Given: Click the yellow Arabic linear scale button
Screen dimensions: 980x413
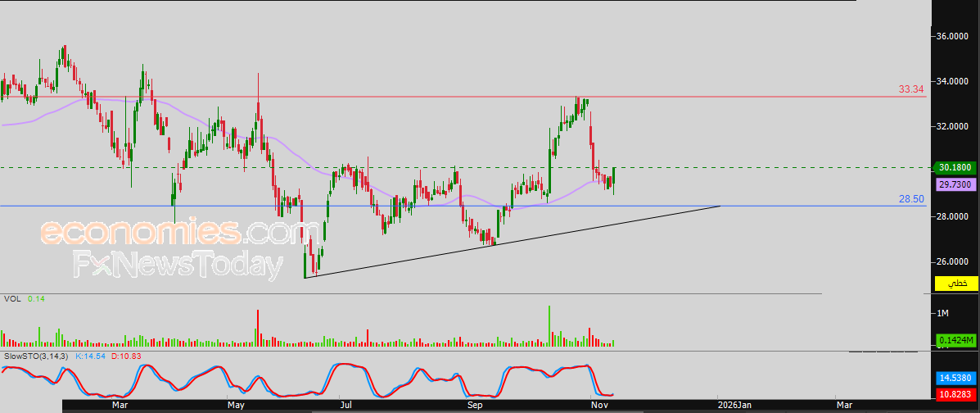Looking at the screenshot, I should [x=956, y=284].
